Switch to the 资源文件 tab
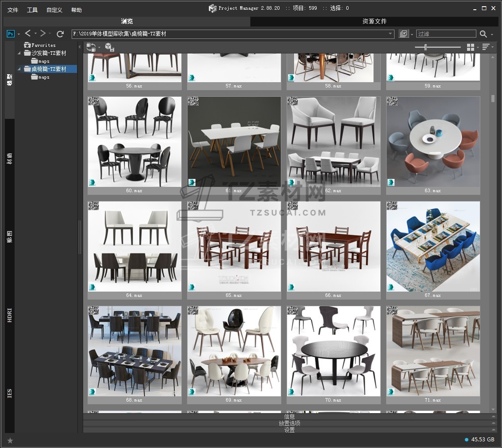The width and height of the screenshot is (502, 448). click(374, 21)
